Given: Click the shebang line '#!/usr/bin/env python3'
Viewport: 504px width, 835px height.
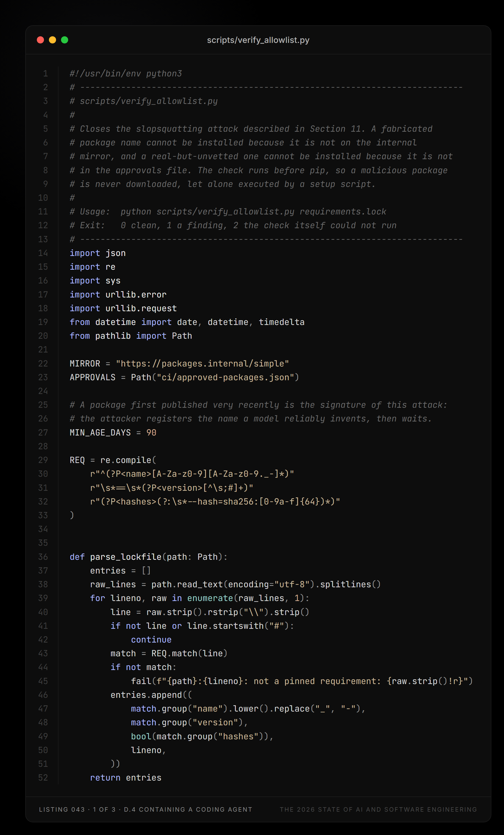Looking at the screenshot, I should click(x=126, y=73).
